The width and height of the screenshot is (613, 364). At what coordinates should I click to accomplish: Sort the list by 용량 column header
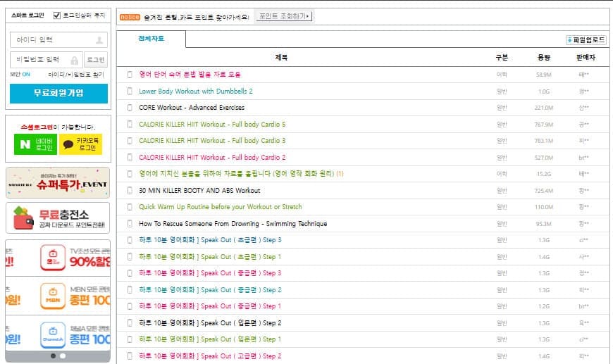pos(543,58)
